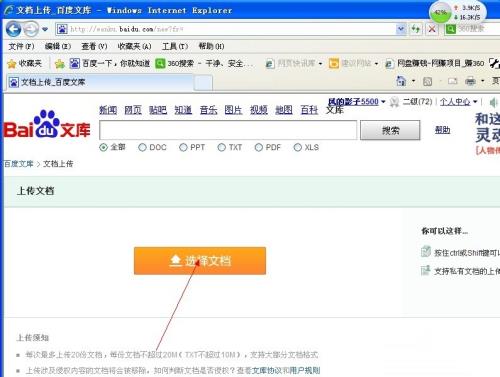Expand the 个人中心 dropdown arrow

click(x=475, y=102)
